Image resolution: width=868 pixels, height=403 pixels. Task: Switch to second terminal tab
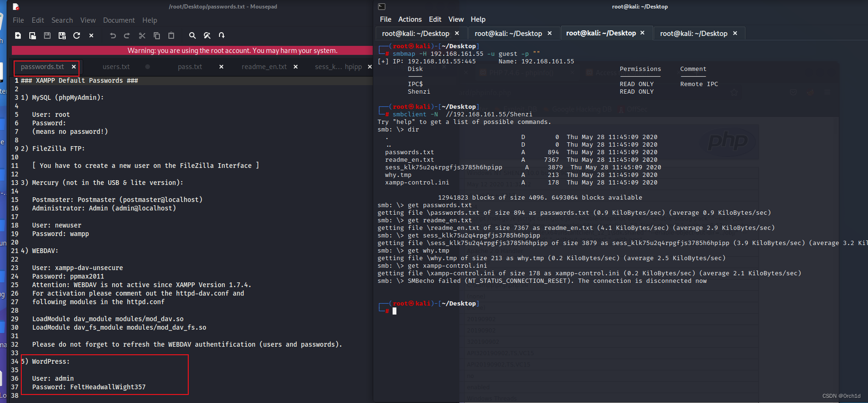(509, 33)
